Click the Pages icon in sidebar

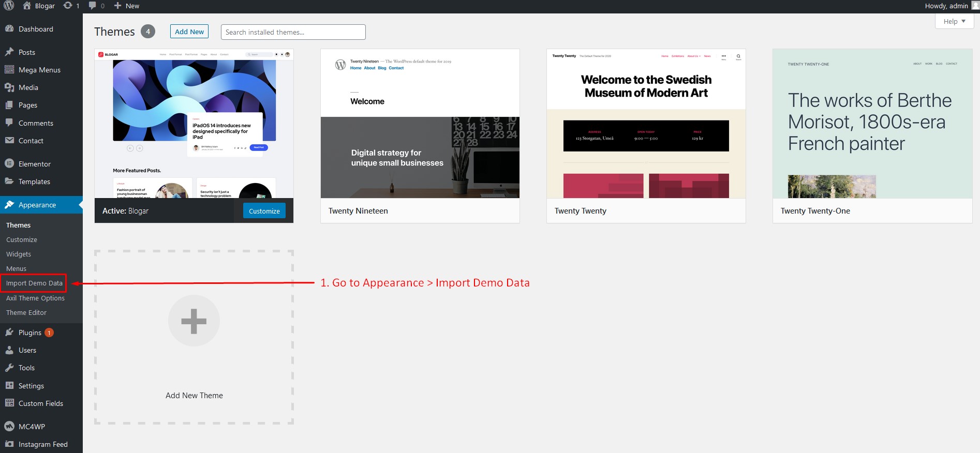point(9,105)
